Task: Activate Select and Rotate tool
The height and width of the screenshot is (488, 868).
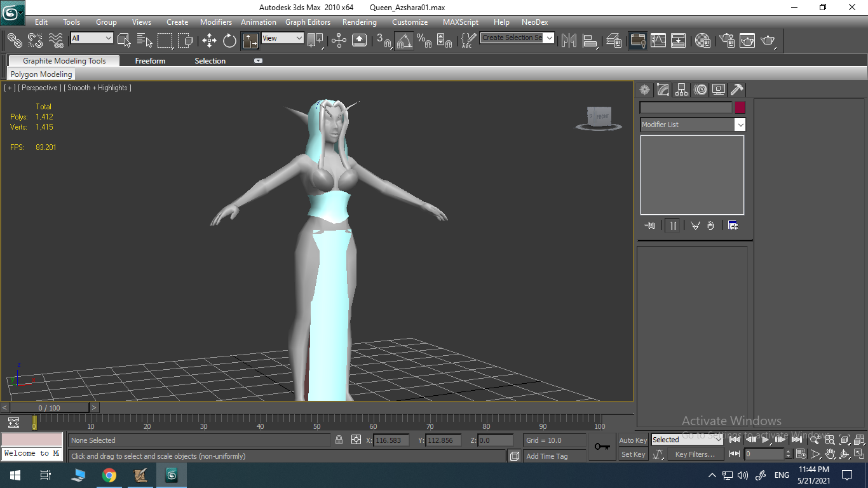Action: tap(229, 40)
